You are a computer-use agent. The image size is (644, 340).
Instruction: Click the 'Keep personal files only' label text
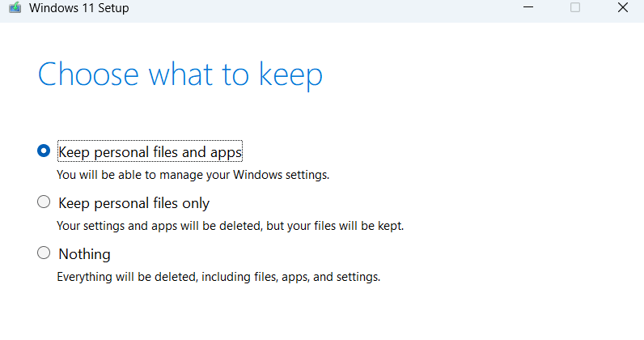point(133,203)
